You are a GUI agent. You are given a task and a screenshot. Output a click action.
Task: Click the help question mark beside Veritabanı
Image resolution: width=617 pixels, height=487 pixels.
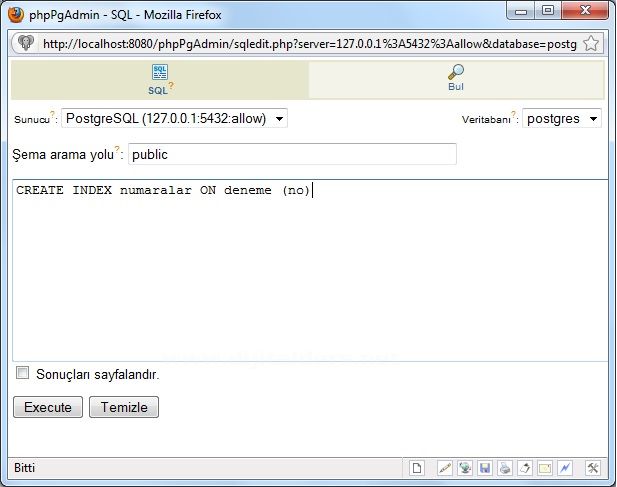click(513, 114)
